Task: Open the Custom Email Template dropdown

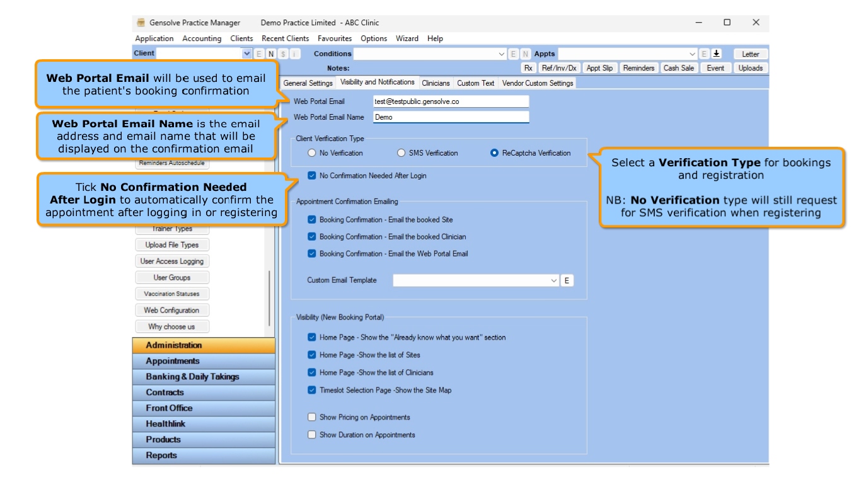Action: pos(554,280)
